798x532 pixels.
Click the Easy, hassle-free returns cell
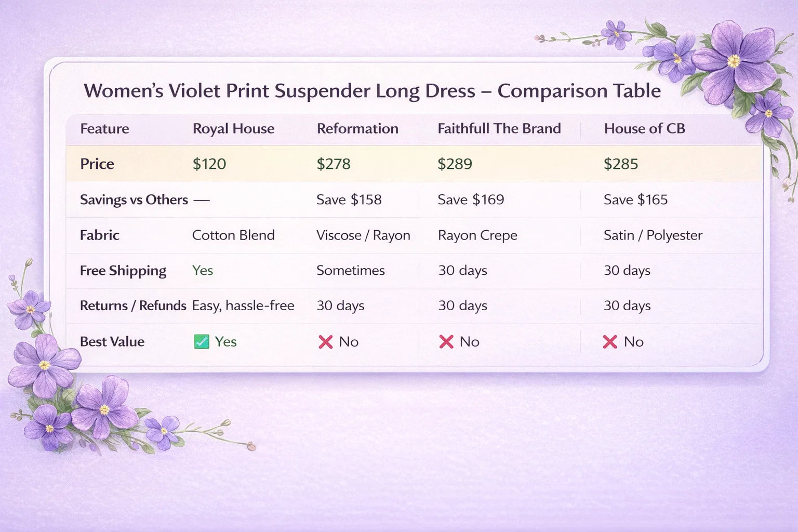click(243, 306)
